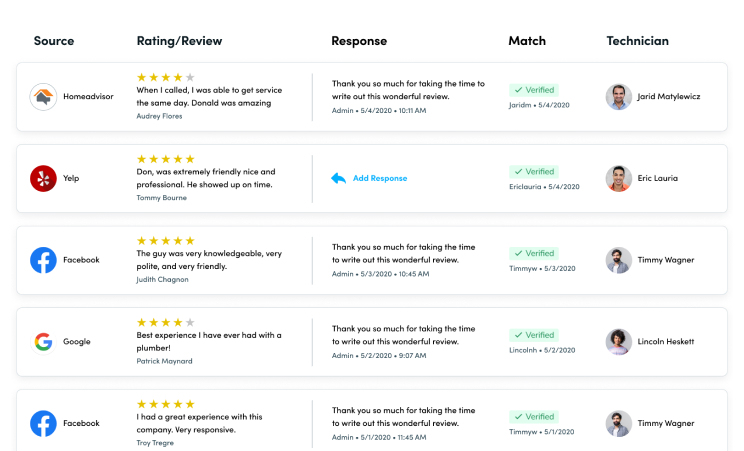The width and height of the screenshot is (744, 451).
Task: Open Eric Lauria's profile photo
Action: 619,179
